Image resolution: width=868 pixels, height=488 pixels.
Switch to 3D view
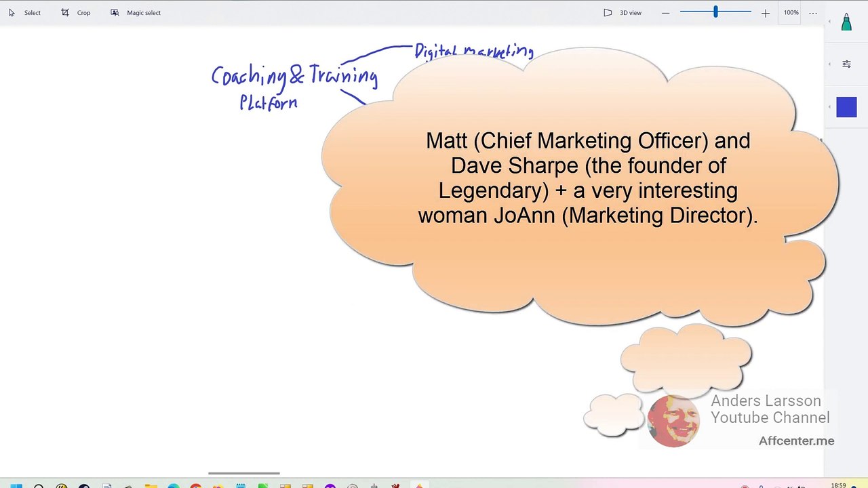tap(623, 13)
